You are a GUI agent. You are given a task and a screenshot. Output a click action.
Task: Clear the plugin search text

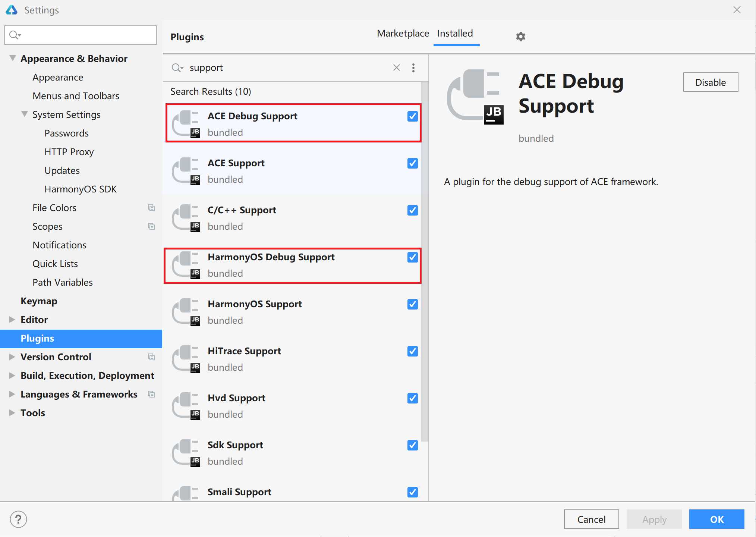coord(396,67)
